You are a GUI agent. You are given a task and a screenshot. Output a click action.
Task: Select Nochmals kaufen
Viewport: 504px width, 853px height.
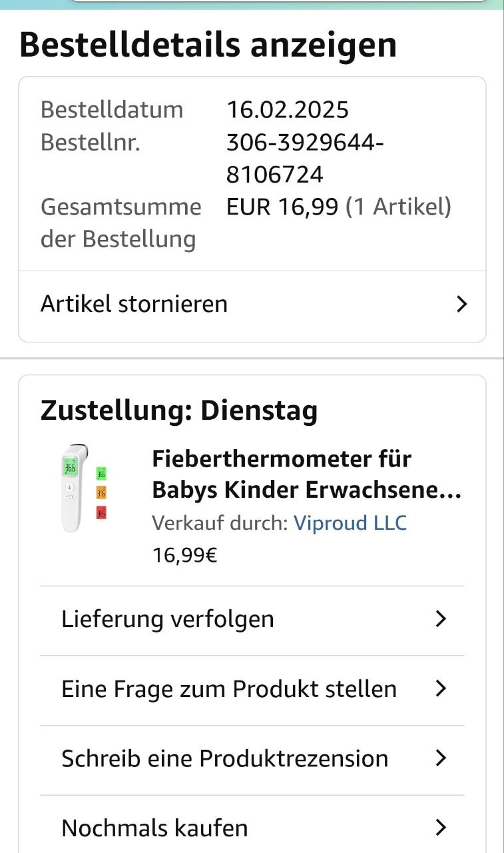coord(154,828)
